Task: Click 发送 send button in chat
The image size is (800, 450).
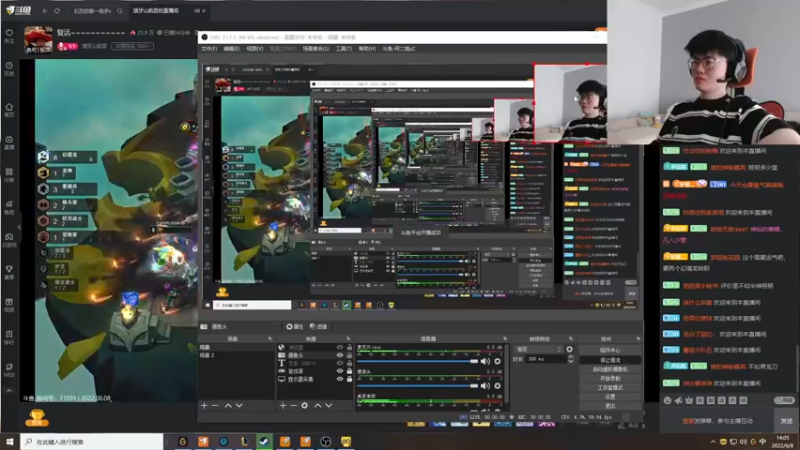Action: [786, 421]
